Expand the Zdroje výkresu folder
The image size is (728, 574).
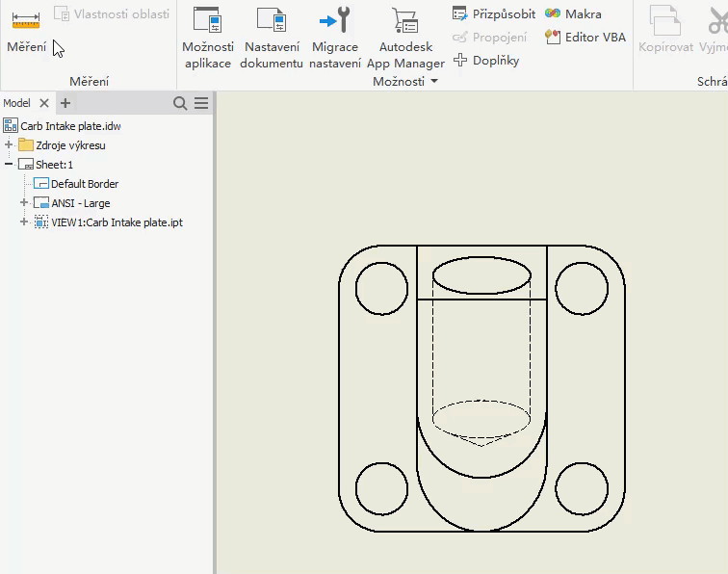pos(10,145)
